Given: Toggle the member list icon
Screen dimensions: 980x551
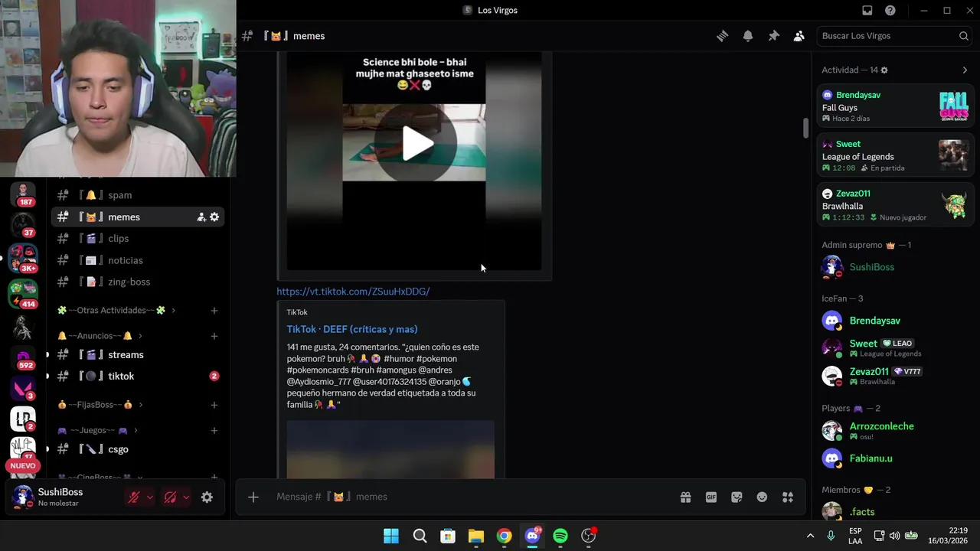Looking at the screenshot, I should (799, 36).
